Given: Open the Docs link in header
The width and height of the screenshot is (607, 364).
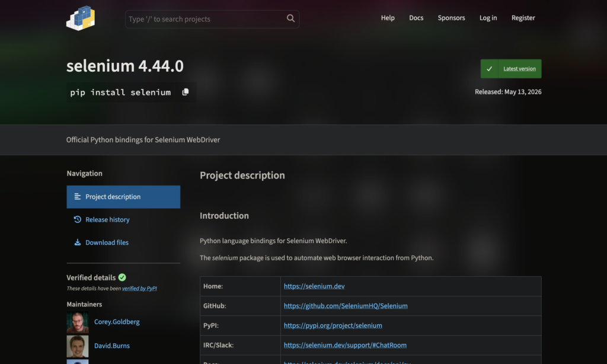Looking at the screenshot, I should click(416, 18).
